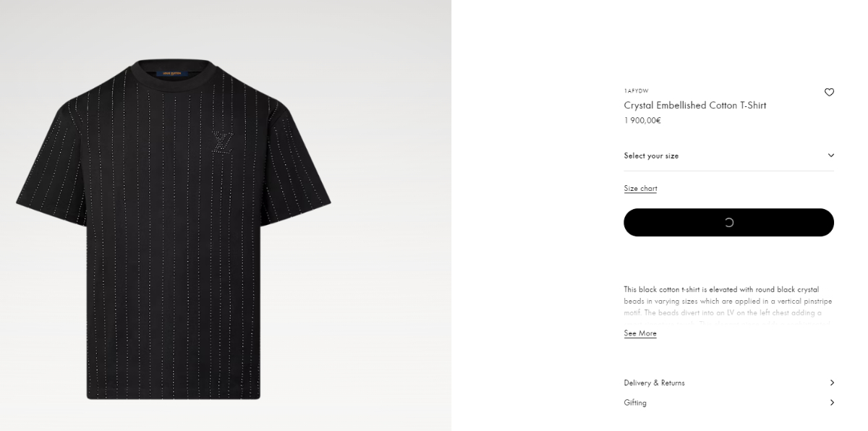Select the product code 1AFYDW

(636, 91)
